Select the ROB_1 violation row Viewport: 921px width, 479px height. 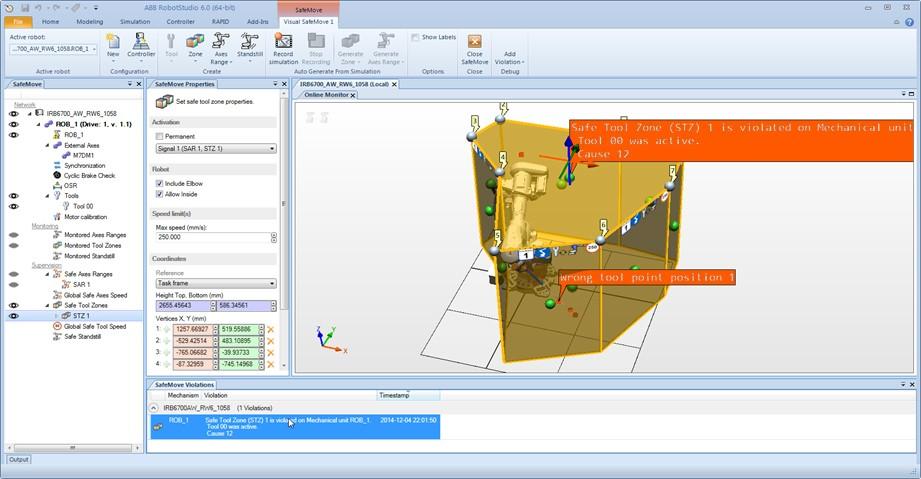click(295, 427)
